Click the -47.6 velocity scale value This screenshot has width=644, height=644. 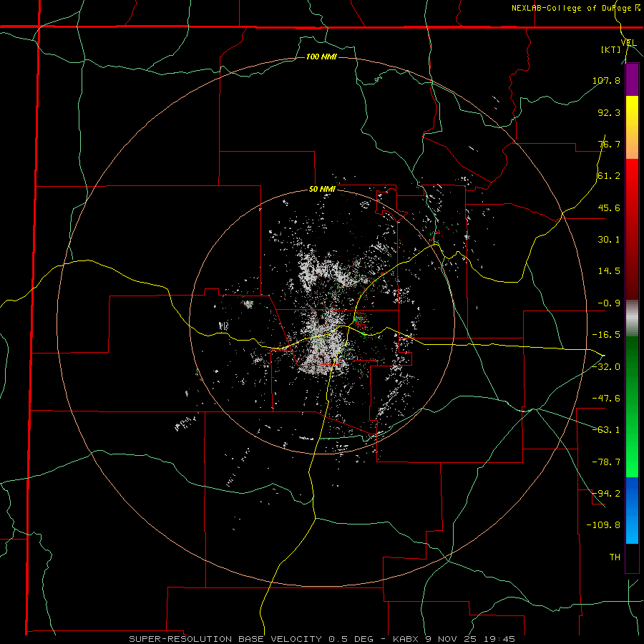coord(606,399)
